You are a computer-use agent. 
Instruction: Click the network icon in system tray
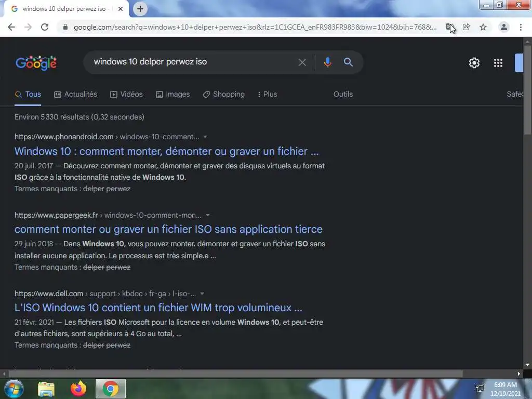[x=480, y=389]
